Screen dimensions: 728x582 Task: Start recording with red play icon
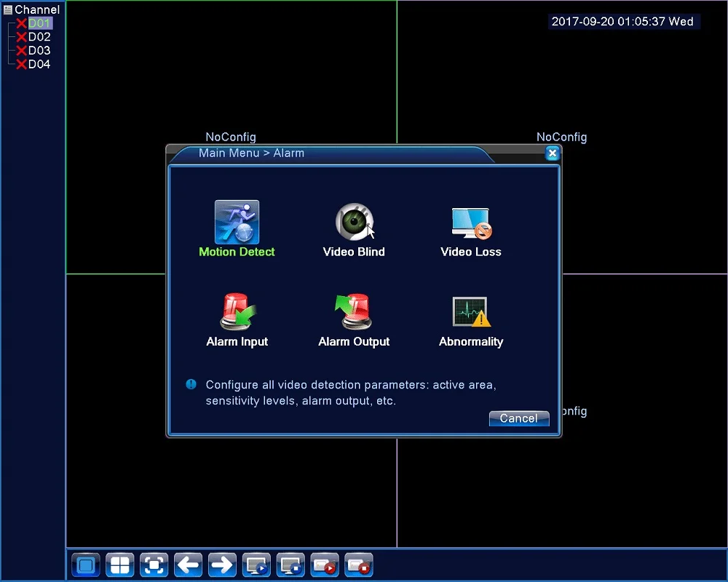pos(325,565)
